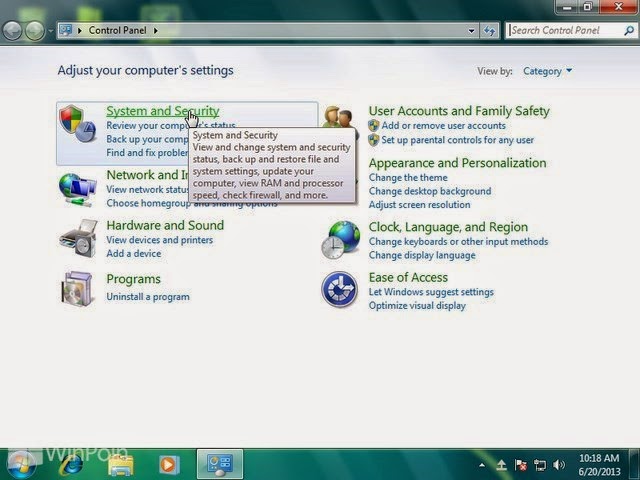Screen dimensions: 640x480
Task: Click the Control Panel breadcrumb text
Action: click(x=118, y=31)
